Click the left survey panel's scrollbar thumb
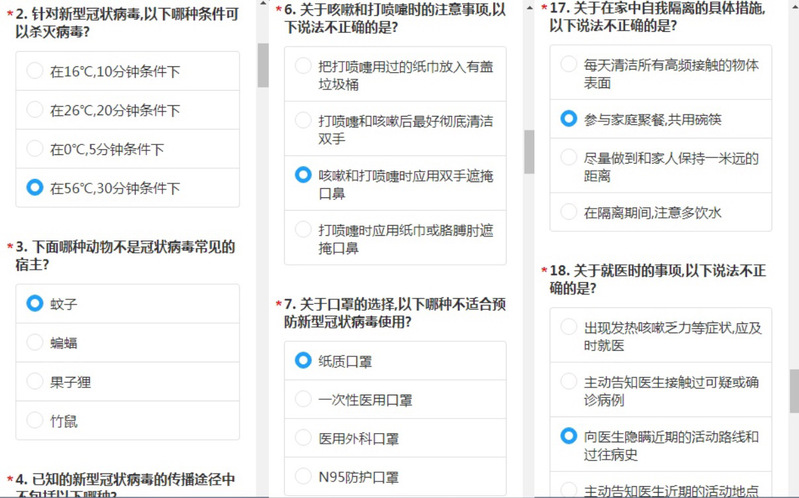 point(264,65)
